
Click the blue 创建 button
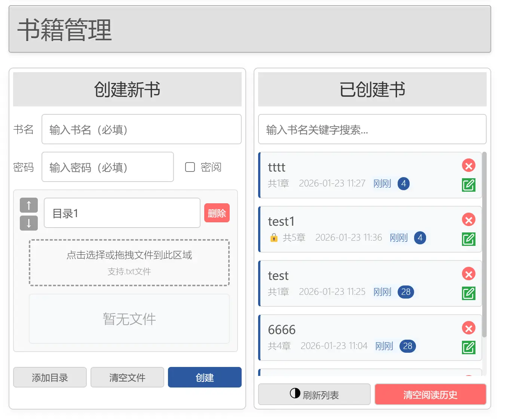[x=205, y=377]
